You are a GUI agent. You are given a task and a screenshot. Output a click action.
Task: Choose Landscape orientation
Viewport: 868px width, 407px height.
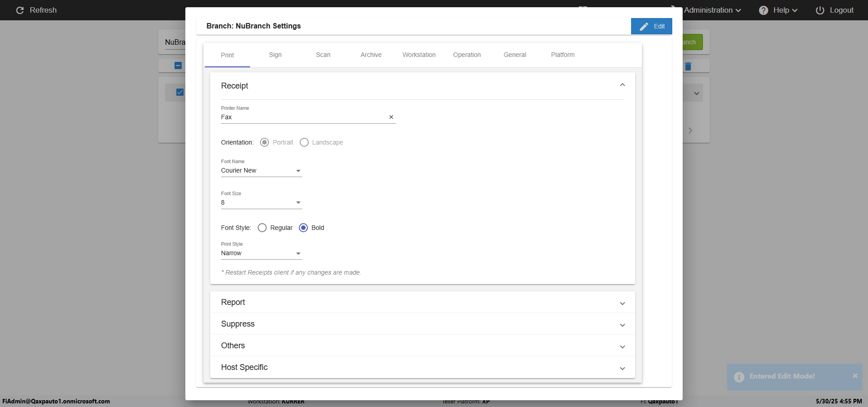pos(304,142)
